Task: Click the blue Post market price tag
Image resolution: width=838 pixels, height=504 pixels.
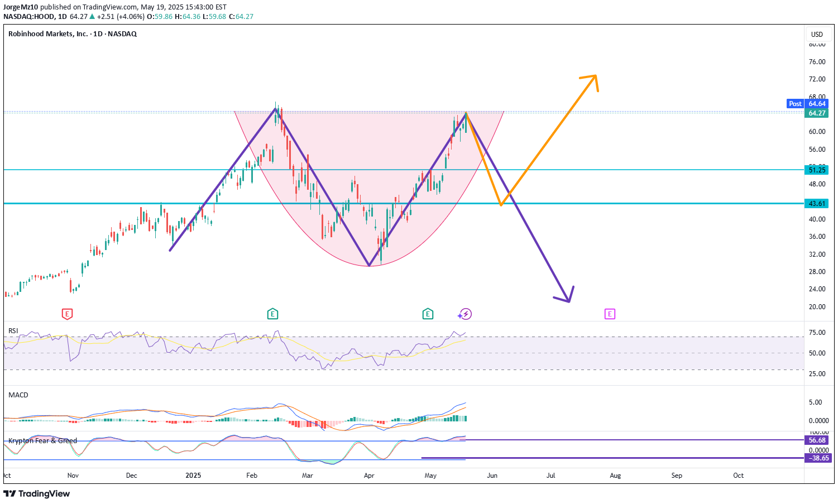Action: point(795,104)
